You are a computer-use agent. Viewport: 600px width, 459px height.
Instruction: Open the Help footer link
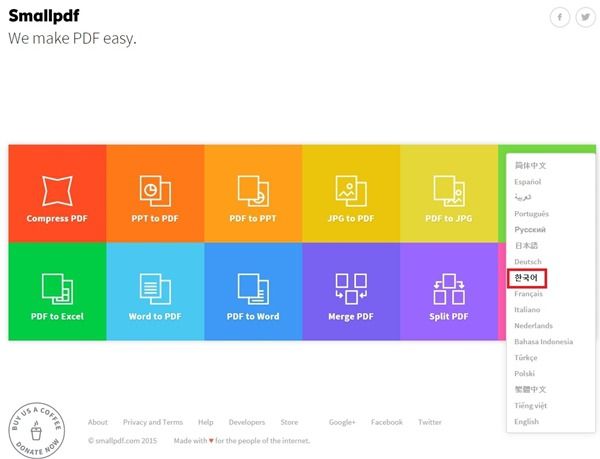pos(205,422)
